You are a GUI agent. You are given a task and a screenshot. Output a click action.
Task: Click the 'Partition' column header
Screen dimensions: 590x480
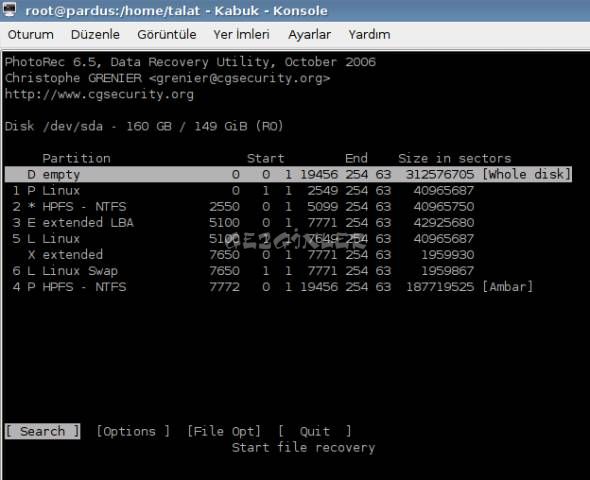click(76, 158)
